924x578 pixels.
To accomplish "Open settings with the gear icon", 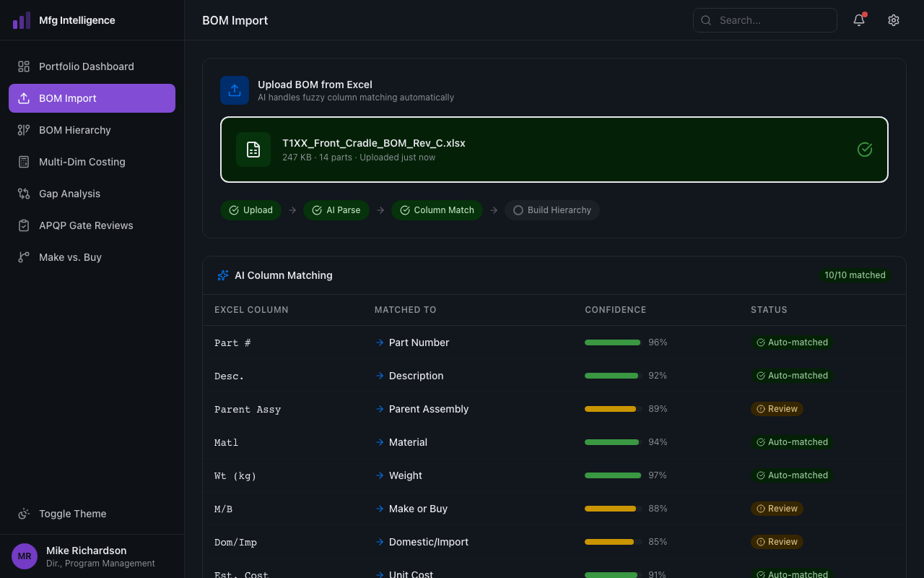I will point(894,20).
